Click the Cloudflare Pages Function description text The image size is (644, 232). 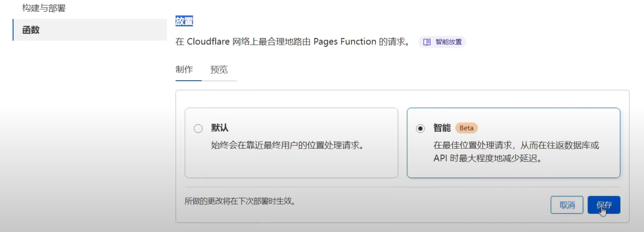click(x=292, y=42)
